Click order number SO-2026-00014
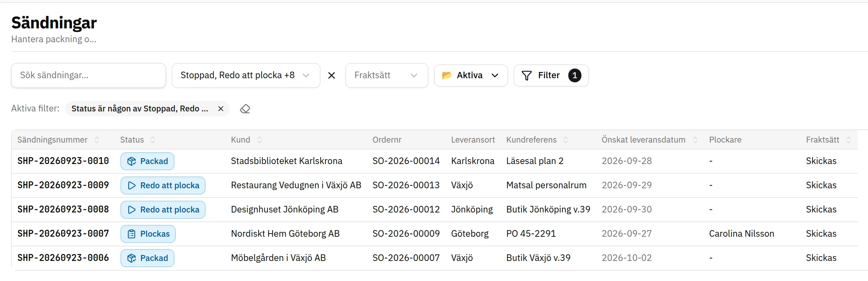 point(406,161)
